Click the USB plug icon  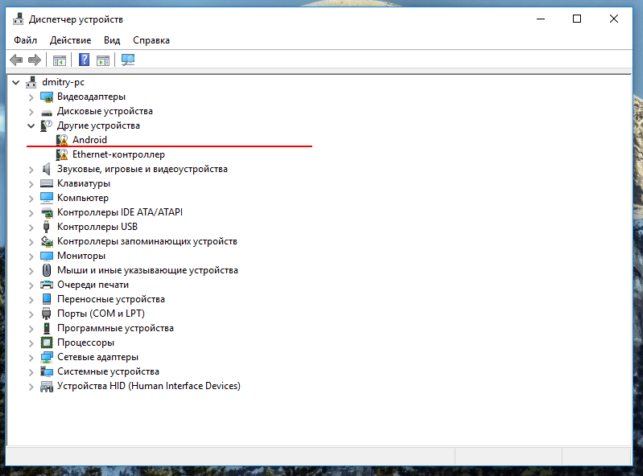click(x=46, y=227)
